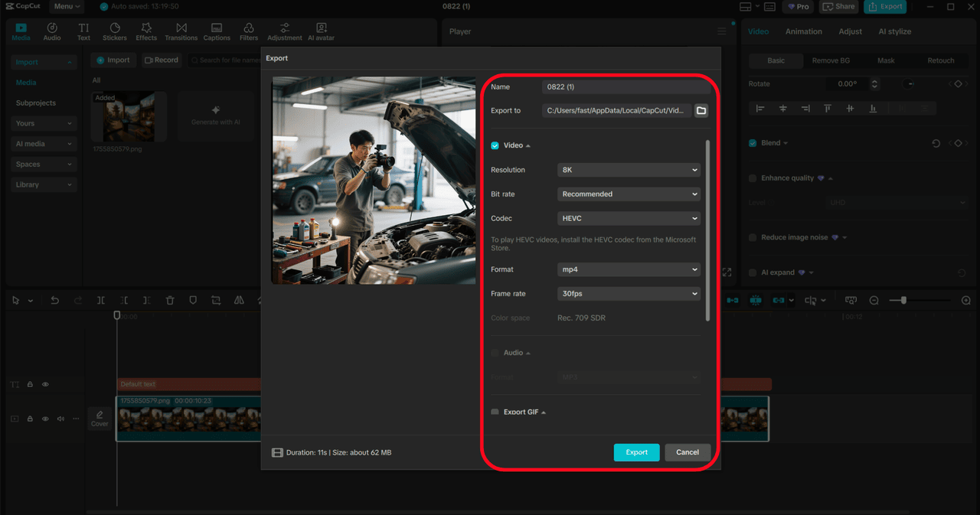Enable the Audio export checkbox

[x=495, y=353]
